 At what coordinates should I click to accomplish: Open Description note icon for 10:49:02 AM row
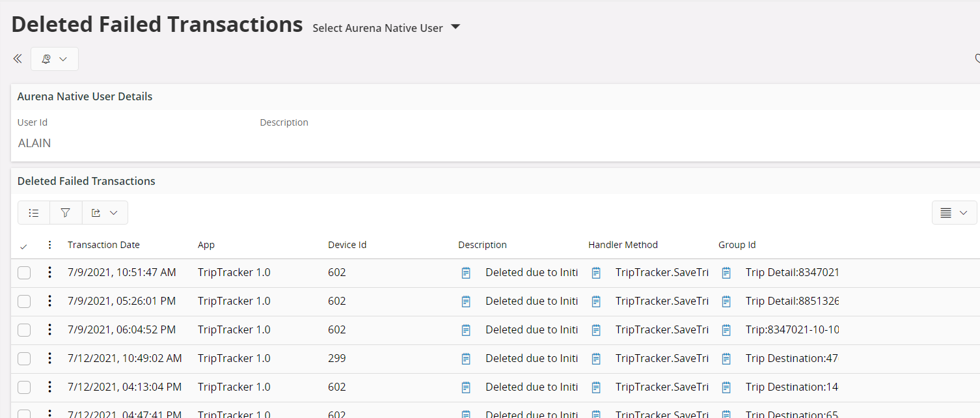(x=466, y=359)
